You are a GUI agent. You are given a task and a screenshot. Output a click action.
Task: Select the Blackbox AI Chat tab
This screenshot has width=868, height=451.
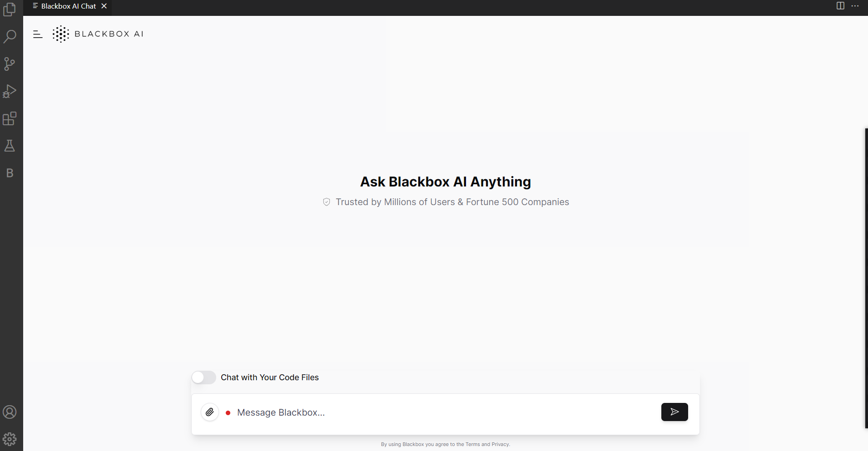point(68,6)
